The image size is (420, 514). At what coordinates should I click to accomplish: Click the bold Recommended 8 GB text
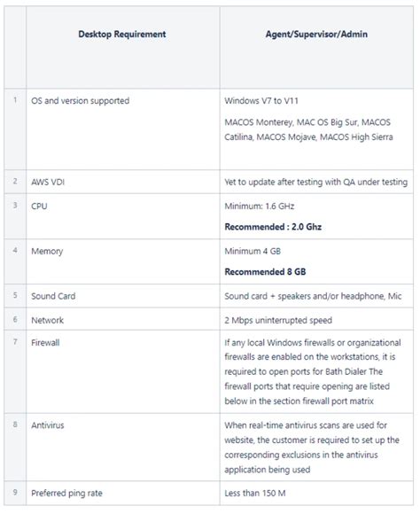tap(265, 272)
